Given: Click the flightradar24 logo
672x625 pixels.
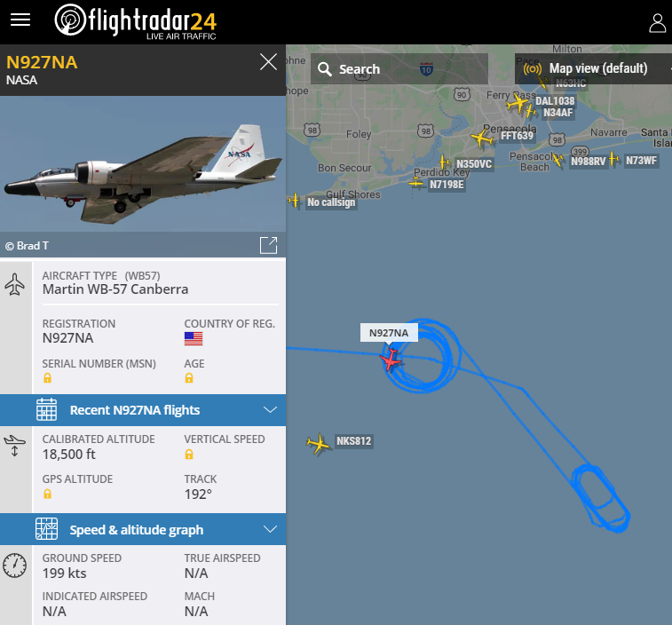Looking at the screenshot, I should click(x=136, y=21).
